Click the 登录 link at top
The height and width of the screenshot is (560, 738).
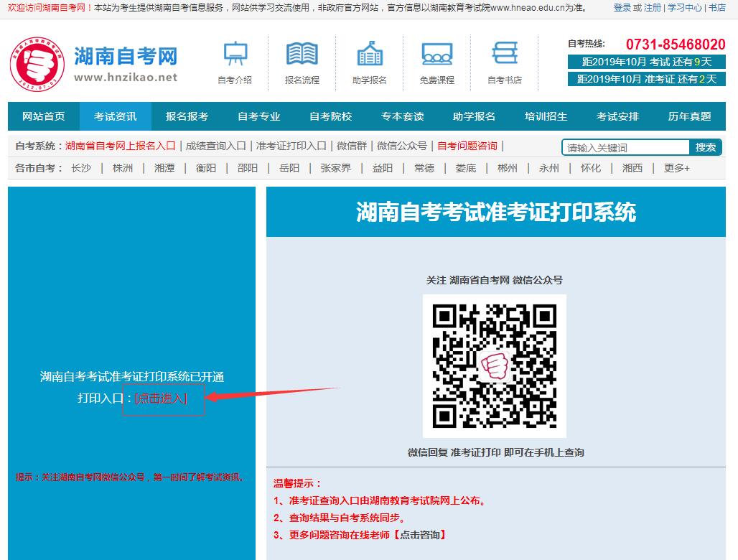[x=622, y=8]
